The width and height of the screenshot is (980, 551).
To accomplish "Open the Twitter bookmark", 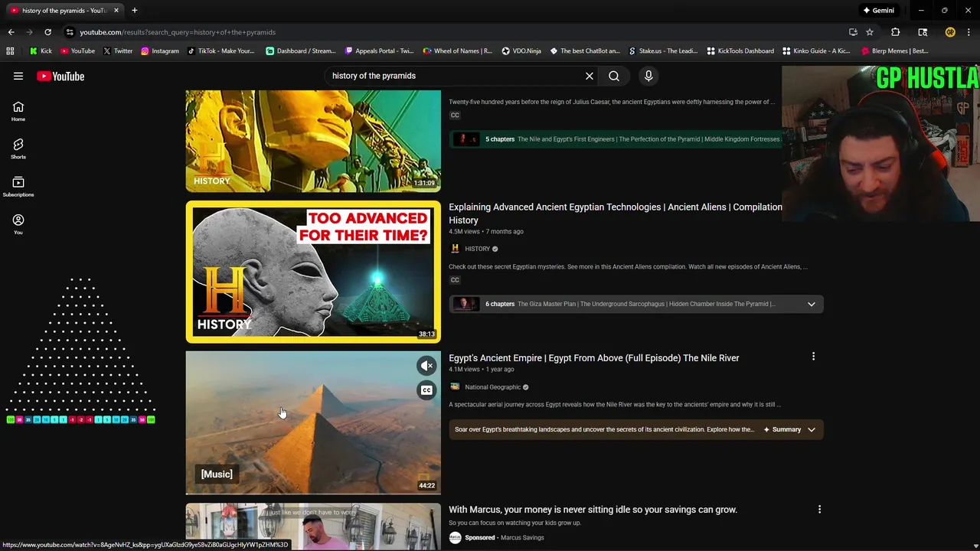I will (x=117, y=51).
